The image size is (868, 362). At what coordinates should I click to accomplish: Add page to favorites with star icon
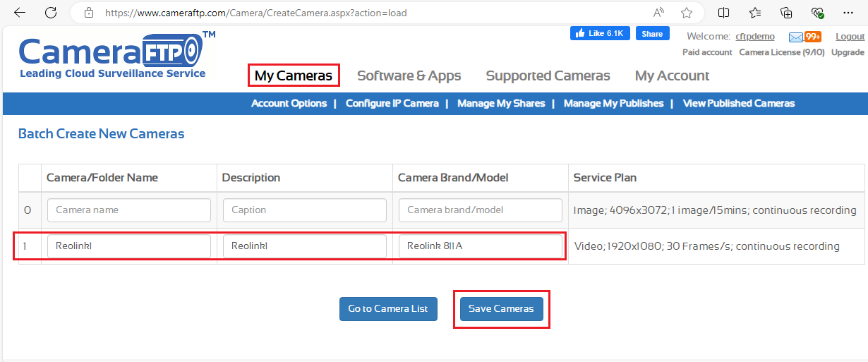tap(687, 13)
